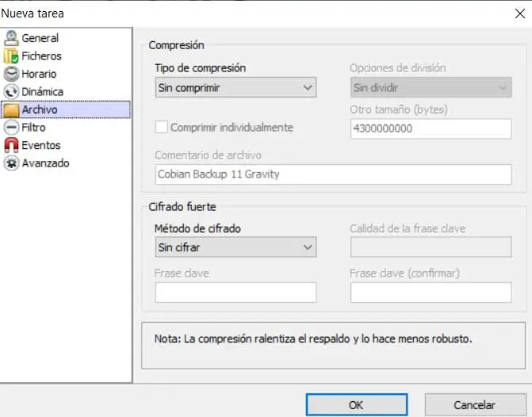The image size is (532, 417).
Task: Close the Nueva tarea dialog window
Action: tap(519, 13)
